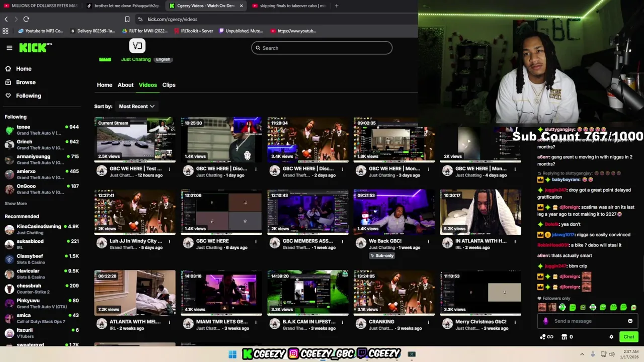The width and height of the screenshot is (644, 362).
Task: Open ATLANTA WITH MEL... video thumbnail
Action: [135, 293]
